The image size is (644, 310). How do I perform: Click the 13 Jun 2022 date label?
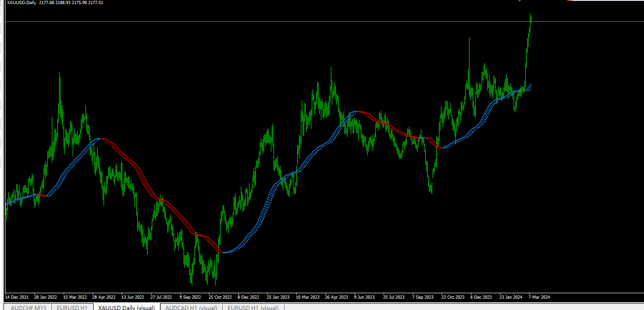(x=133, y=297)
